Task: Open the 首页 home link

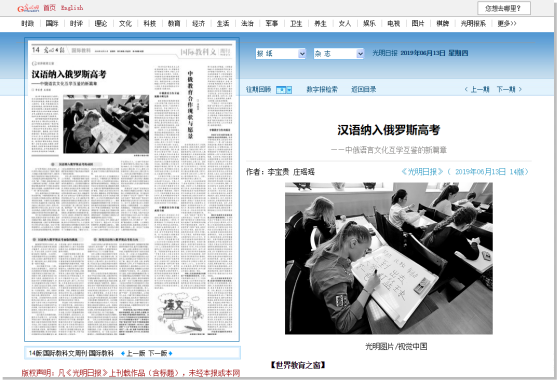Action: (x=50, y=8)
